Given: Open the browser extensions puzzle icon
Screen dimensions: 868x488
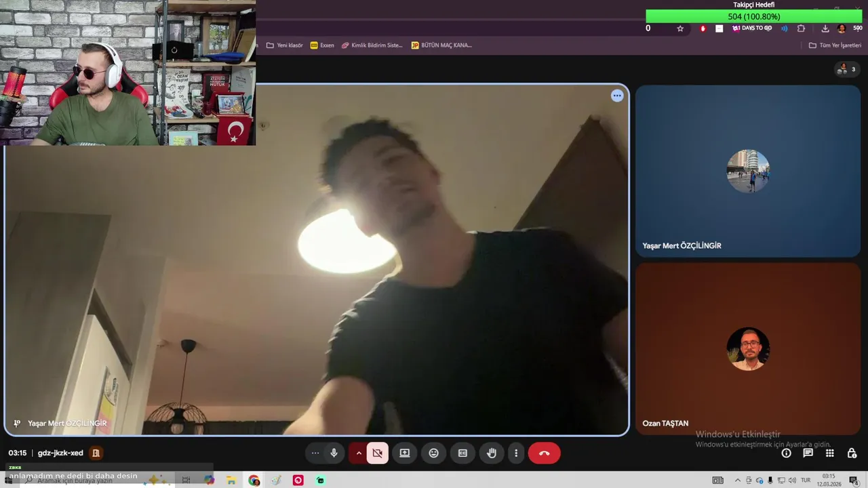Looking at the screenshot, I should pyautogui.click(x=801, y=28).
